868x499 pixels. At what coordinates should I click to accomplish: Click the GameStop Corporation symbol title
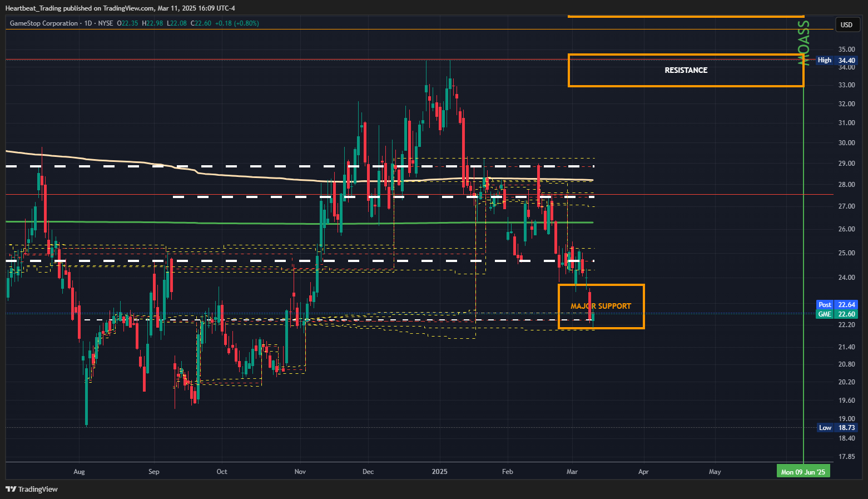coord(44,23)
